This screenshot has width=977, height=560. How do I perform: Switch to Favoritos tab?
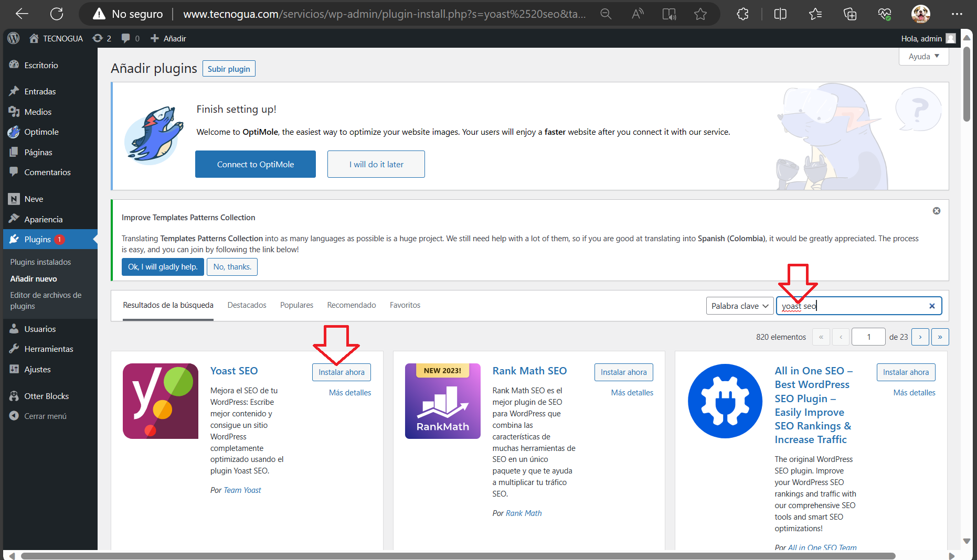coord(405,305)
